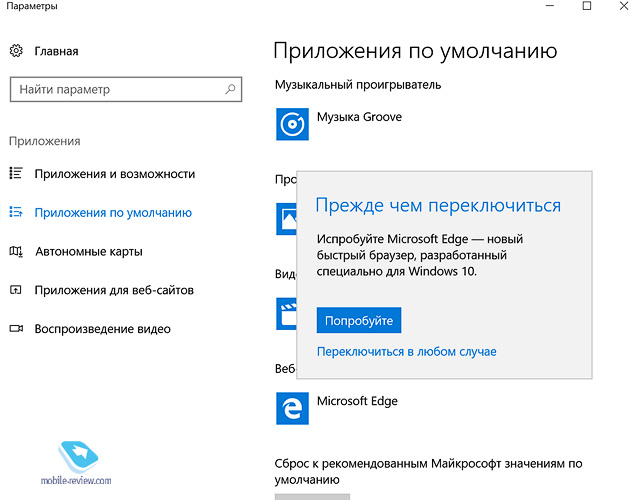
Task: Click the Microsoft Edge browser icon
Action: click(x=292, y=408)
